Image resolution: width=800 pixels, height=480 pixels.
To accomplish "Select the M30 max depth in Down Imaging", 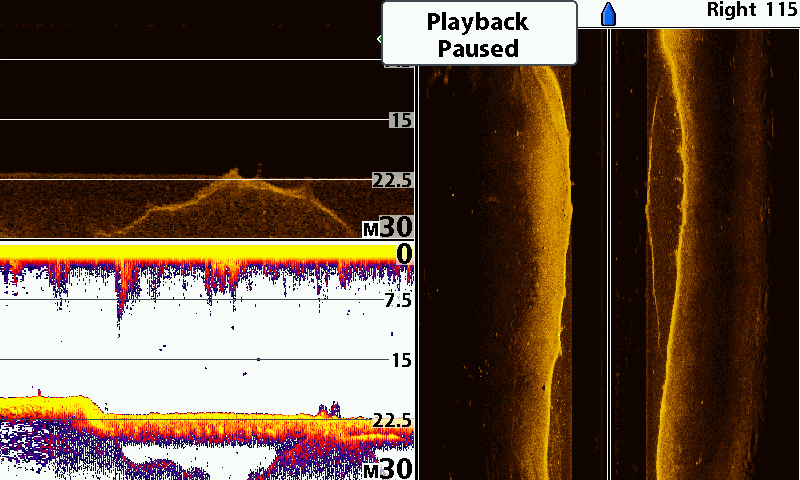I will coord(388,227).
